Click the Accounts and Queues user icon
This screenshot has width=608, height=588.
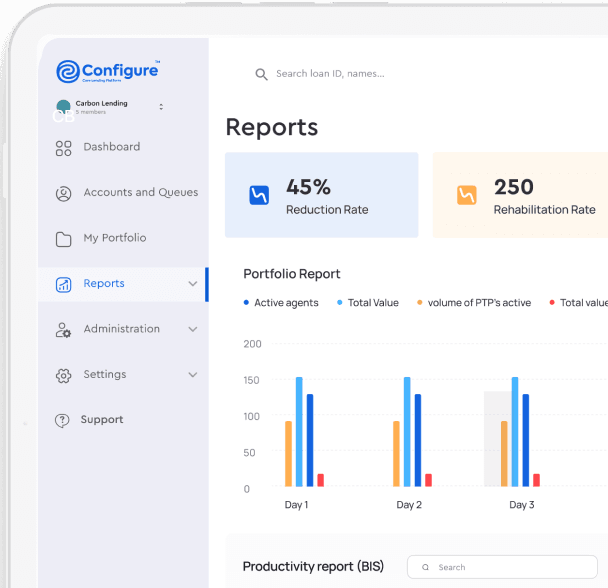click(63, 194)
